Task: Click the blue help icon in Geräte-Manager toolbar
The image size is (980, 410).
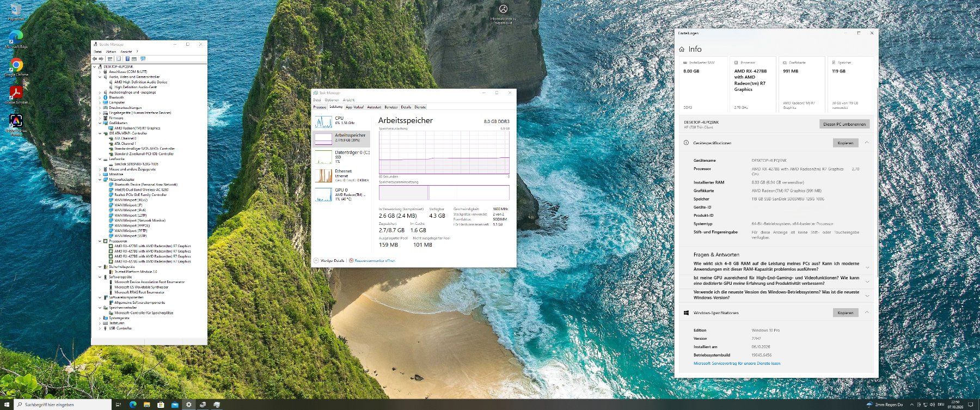Action: [127, 58]
